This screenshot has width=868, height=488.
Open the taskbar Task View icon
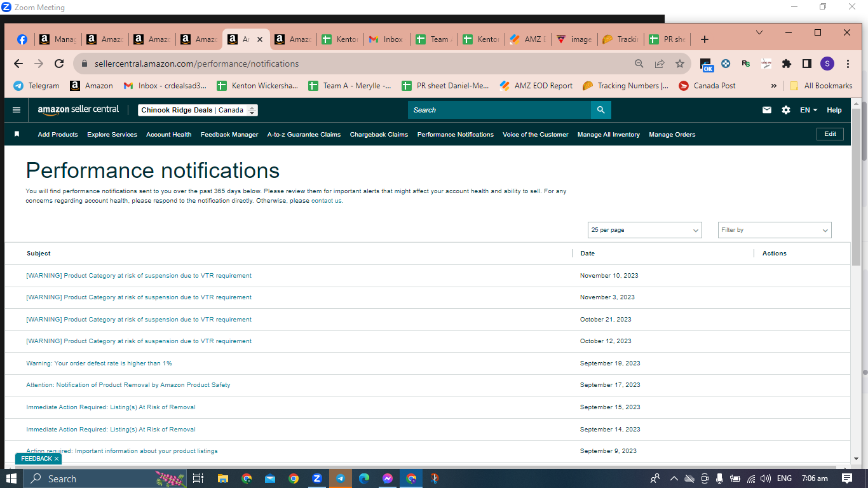(198, 478)
